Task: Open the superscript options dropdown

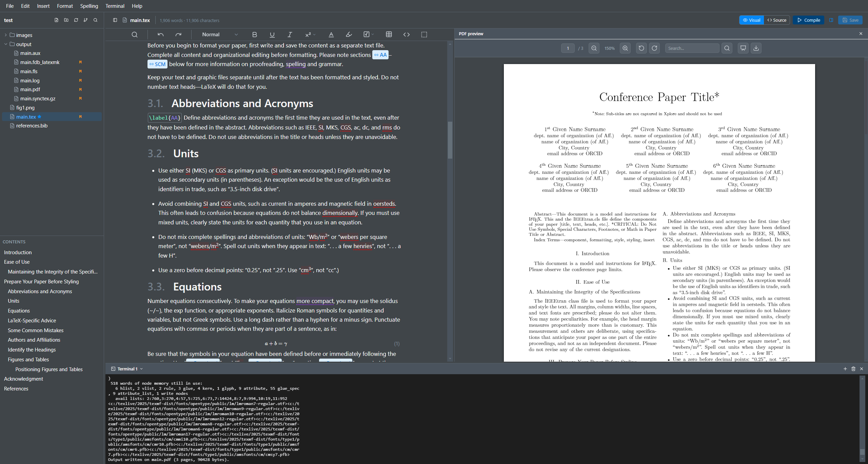Action: 310,35
